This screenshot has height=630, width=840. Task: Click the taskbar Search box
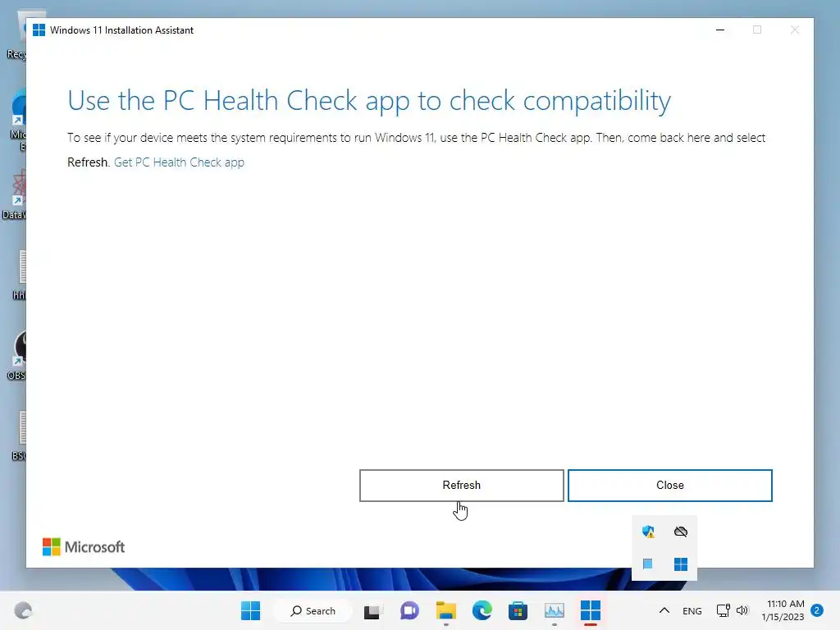[x=313, y=610]
